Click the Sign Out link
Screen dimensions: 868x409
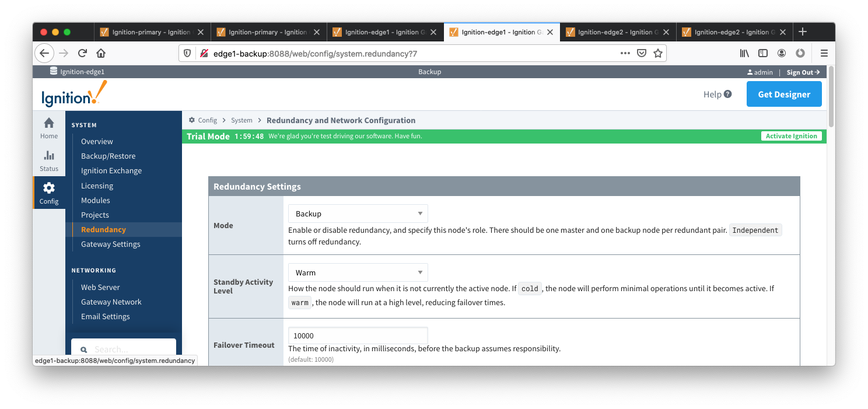[803, 72]
